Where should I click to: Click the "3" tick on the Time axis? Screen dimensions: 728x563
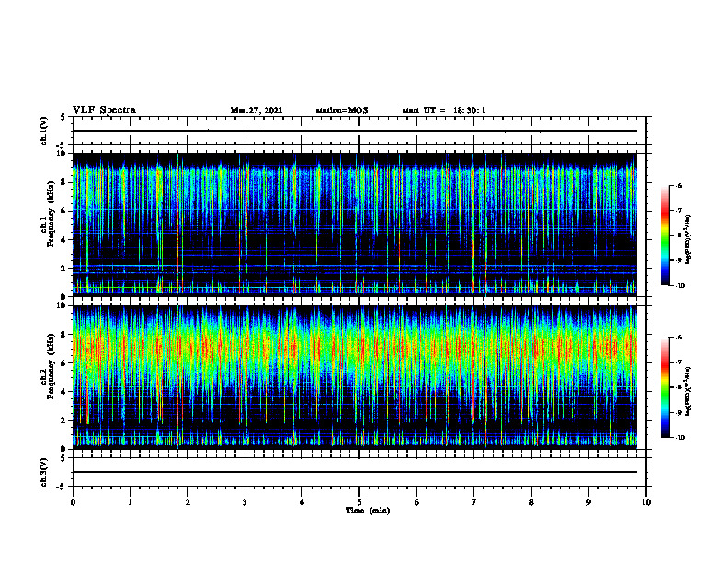[x=245, y=502]
